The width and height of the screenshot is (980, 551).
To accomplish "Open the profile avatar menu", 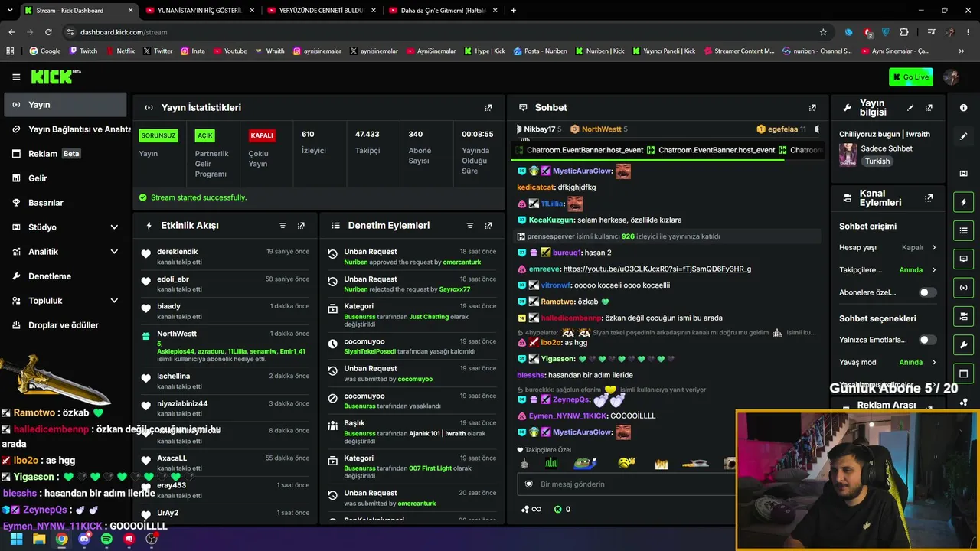I will (x=952, y=77).
